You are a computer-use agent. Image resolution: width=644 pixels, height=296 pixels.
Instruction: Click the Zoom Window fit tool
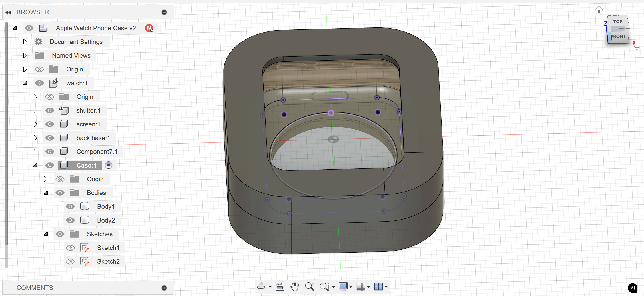(x=324, y=287)
